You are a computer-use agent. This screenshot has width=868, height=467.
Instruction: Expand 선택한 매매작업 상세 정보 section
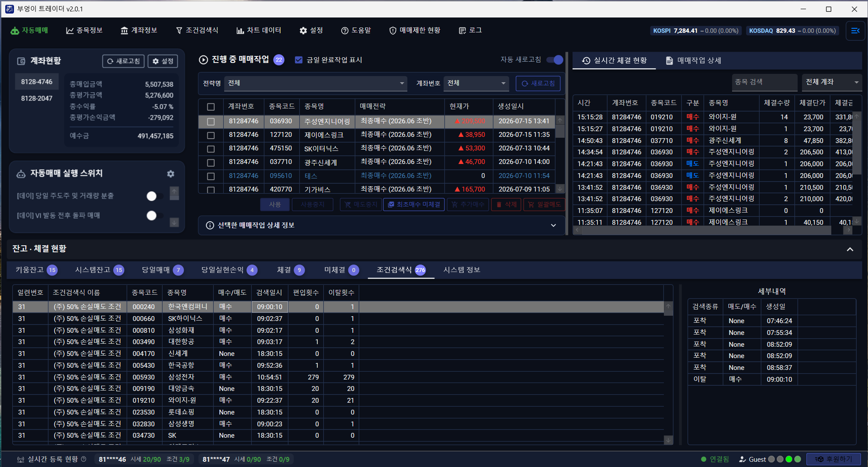(382, 225)
